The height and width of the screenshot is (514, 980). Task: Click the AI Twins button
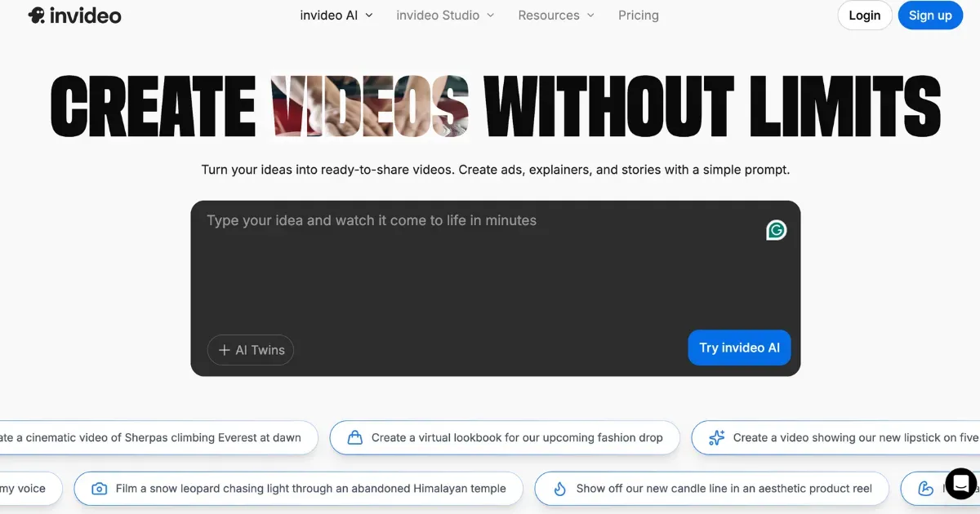pyautogui.click(x=251, y=350)
